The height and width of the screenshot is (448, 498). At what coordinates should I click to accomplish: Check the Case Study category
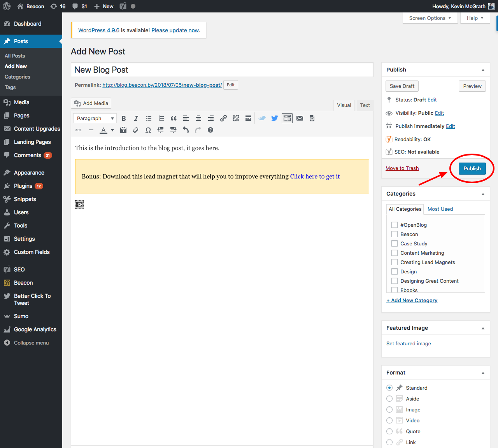point(395,243)
